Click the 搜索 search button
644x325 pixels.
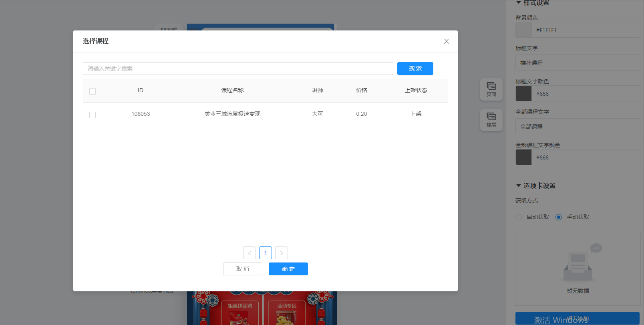(415, 69)
